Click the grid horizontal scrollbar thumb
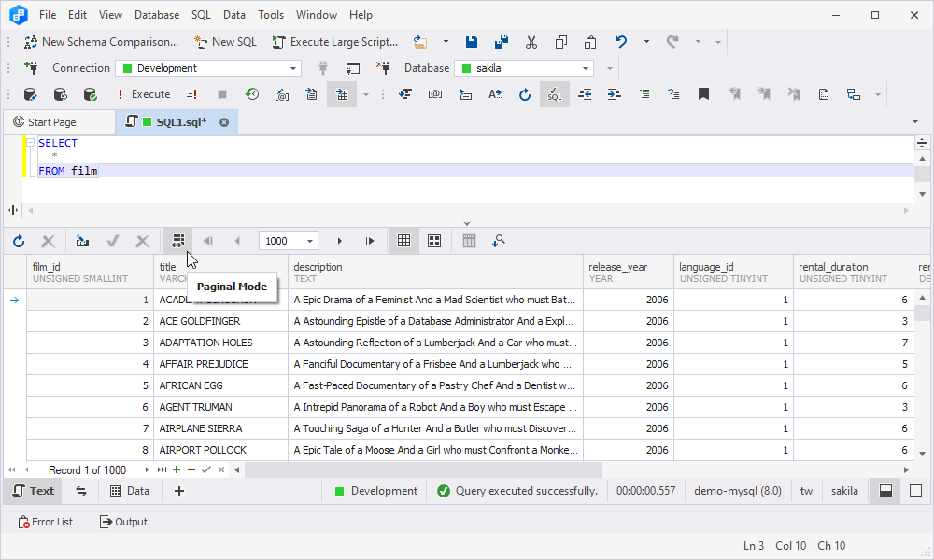 click(x=423, y=470)
